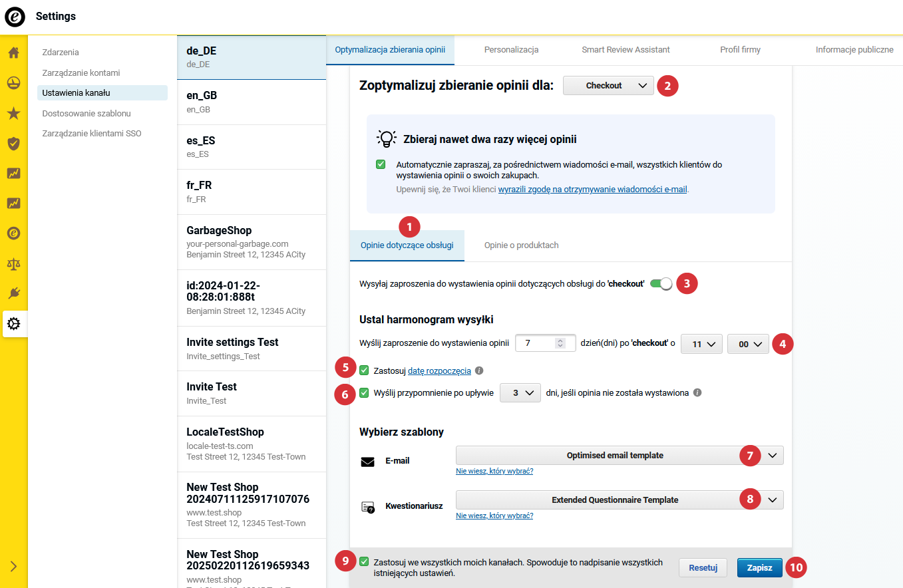Screen dimensions: 903x588
Task: Open the plug integrations sidebar icon
Action: coord(13,293)
